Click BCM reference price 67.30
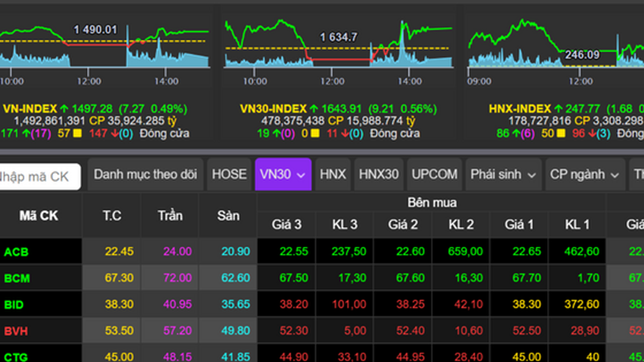This screenshot has height=362, width=644. [119, 278]
